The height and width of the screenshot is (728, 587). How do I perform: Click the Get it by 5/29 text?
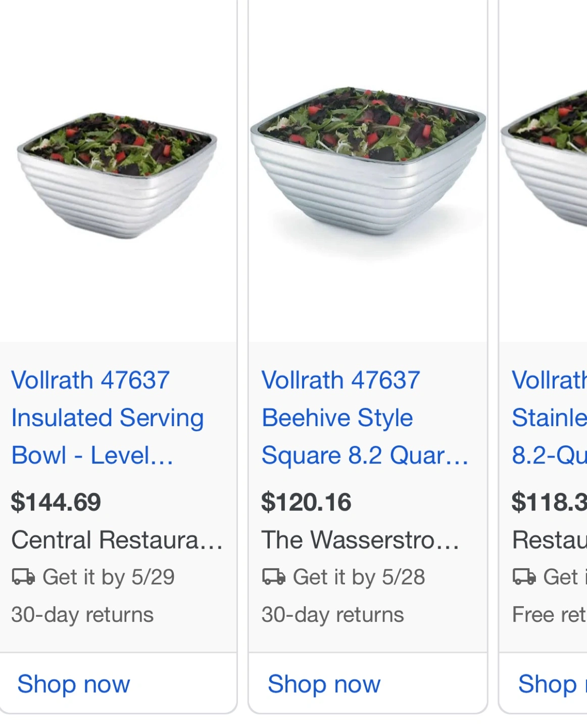tap(108, 577)
